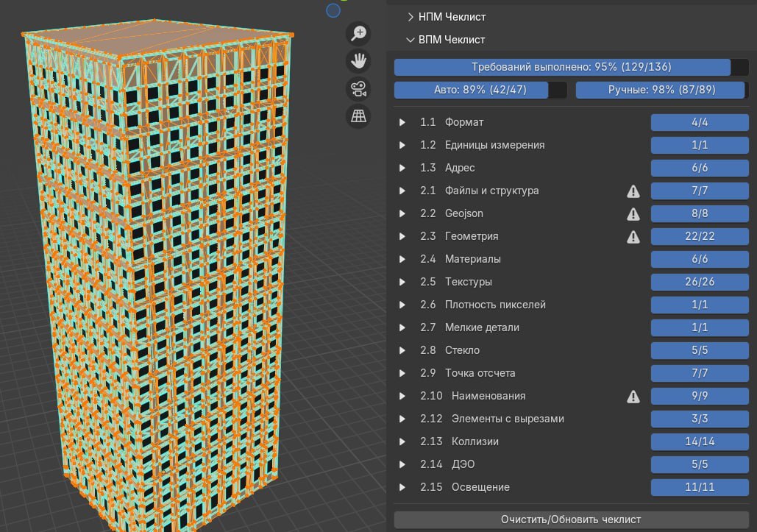Expand section 2.12 Элементы с вырезами
The width and height of the screenshot is (757, 532).
(x=402, y=419)
